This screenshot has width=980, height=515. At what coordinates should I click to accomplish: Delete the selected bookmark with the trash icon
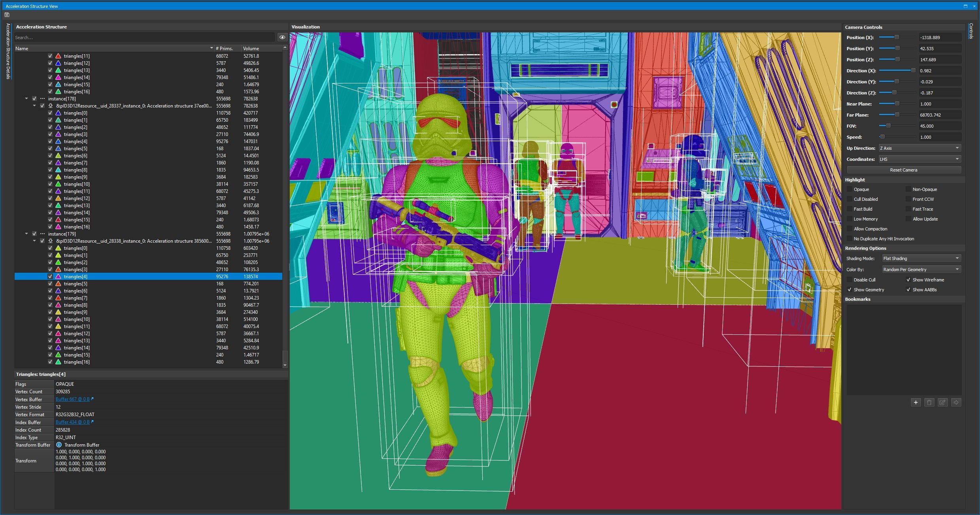(x=929, y=402)
